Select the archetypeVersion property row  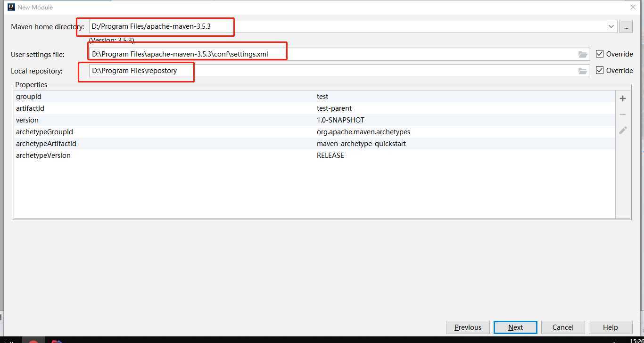tap(314, 155)
